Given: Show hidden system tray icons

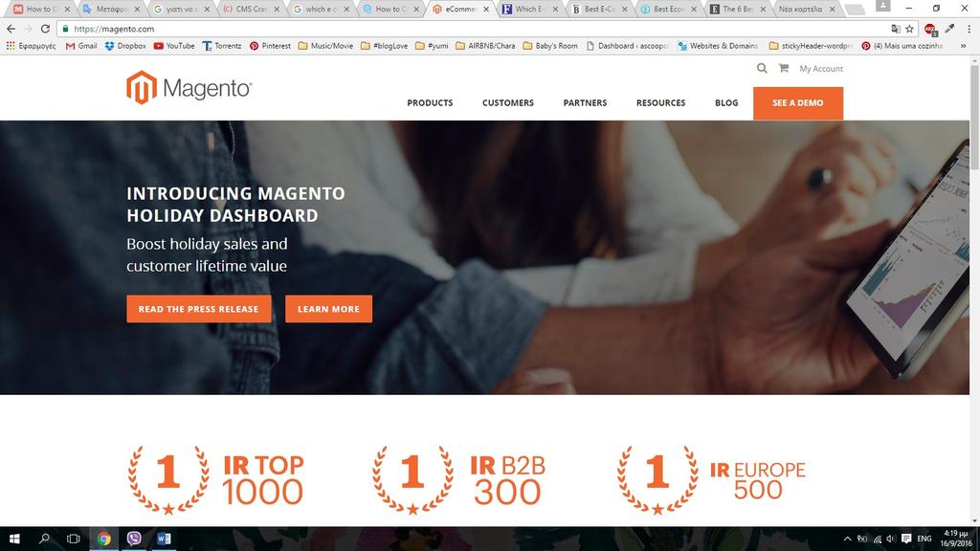Looking at the screenshot, I should pyautogui.click(x=848, y=539).
